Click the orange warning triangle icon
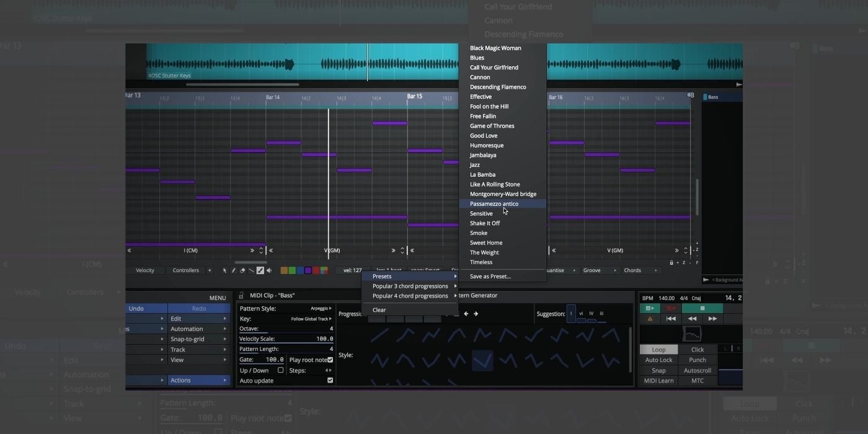 (650, 319)
